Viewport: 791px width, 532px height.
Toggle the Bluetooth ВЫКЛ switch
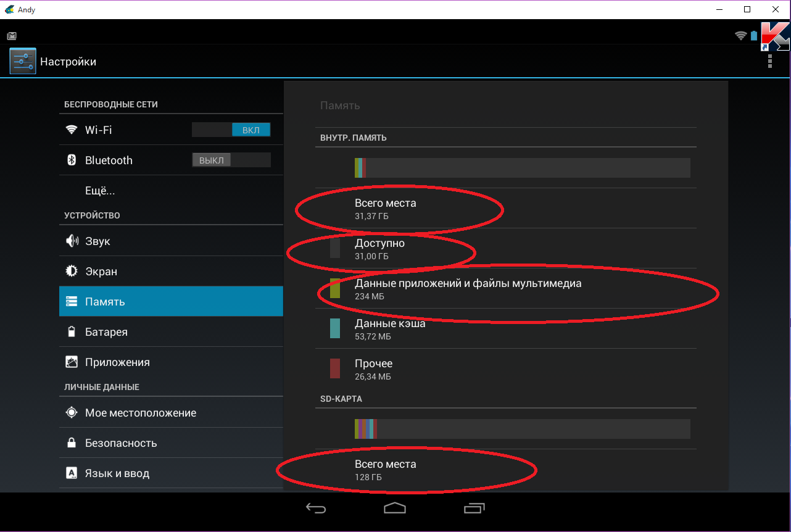[231, 160]
